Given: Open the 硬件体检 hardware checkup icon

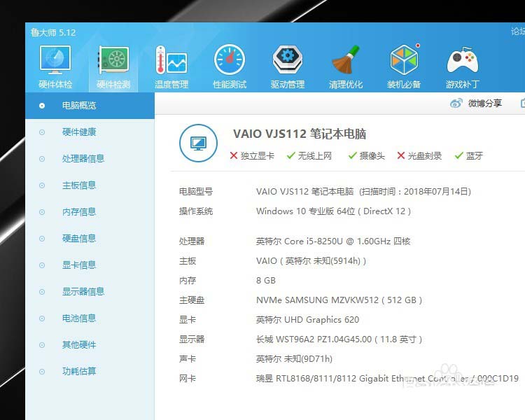Looking at the screenshot, I should pos(55,60).
